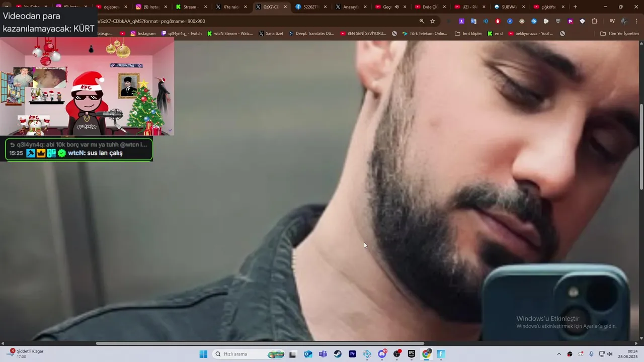The width and height of the screenshot is (644, 362).
Task: Open Discord from the taskbar
Action: point(382,354)
